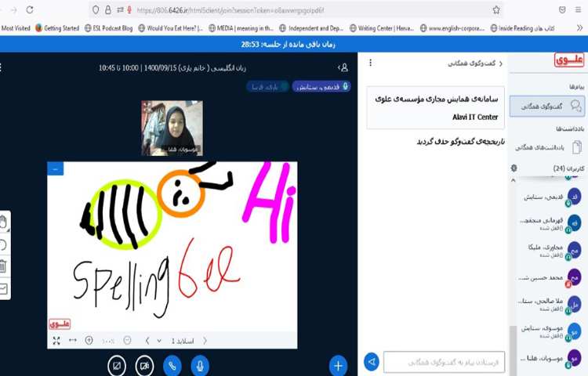Screen dimensions: 588x376
Task: Open the MEDIA meaning bookmark
Action: 241,28
